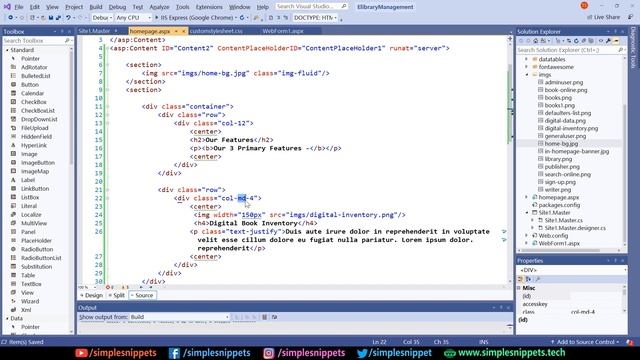Screen dimensions: 640x360
Task: Open the IIS Express browser dropdown arrow
Action: [236, 18]
